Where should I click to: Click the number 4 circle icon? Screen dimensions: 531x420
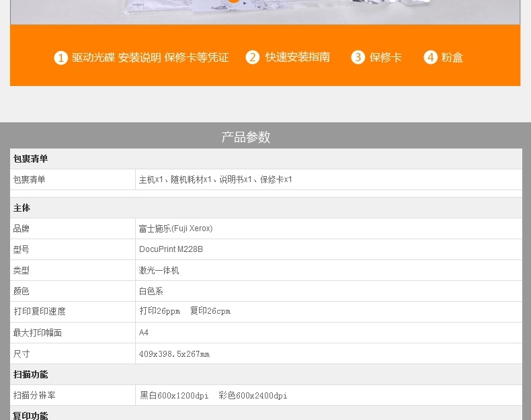click(x=430, y=57)
